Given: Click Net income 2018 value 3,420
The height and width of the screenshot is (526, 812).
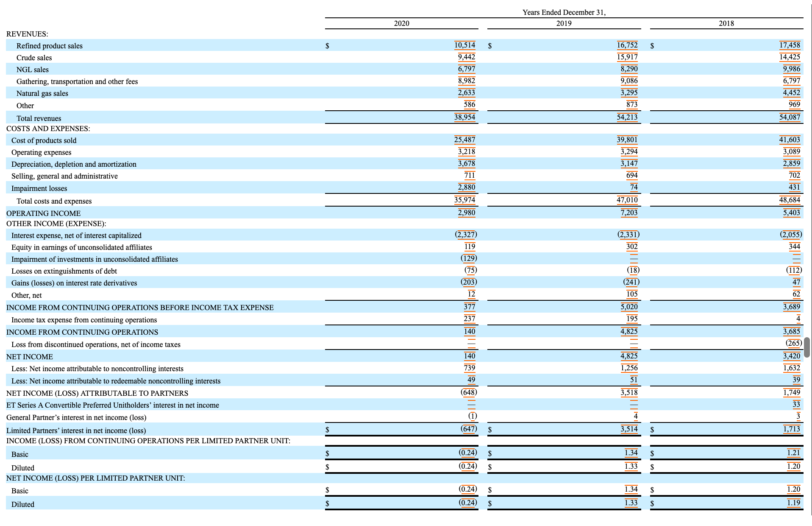Looking at the screenshot, I should [x=791, y=356].
